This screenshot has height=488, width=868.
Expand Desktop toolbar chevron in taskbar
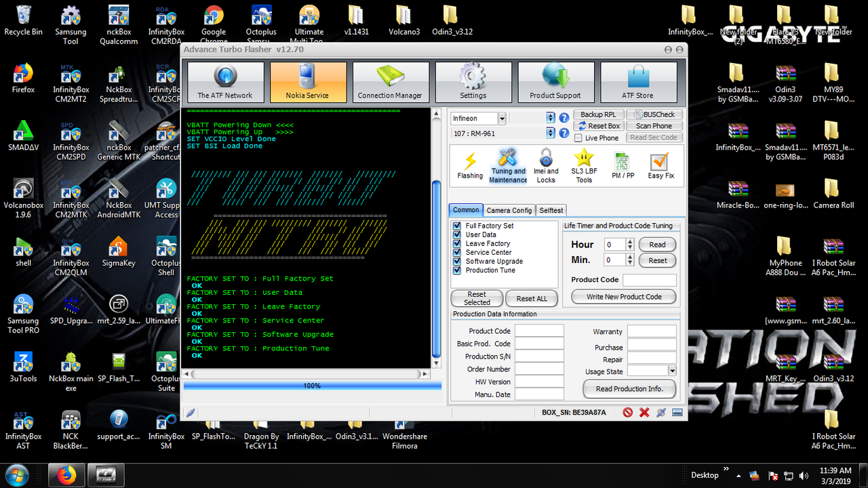click(726, 469)
